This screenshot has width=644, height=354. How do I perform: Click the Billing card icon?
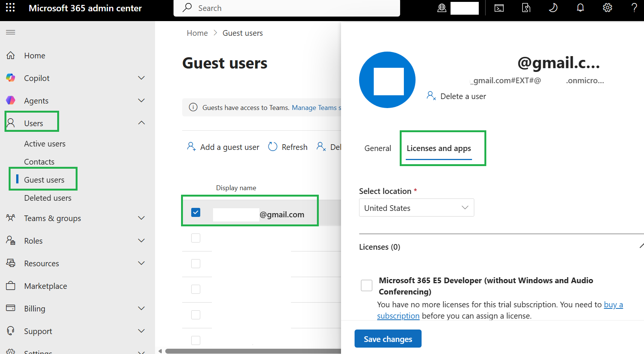[x=11, y=308]
